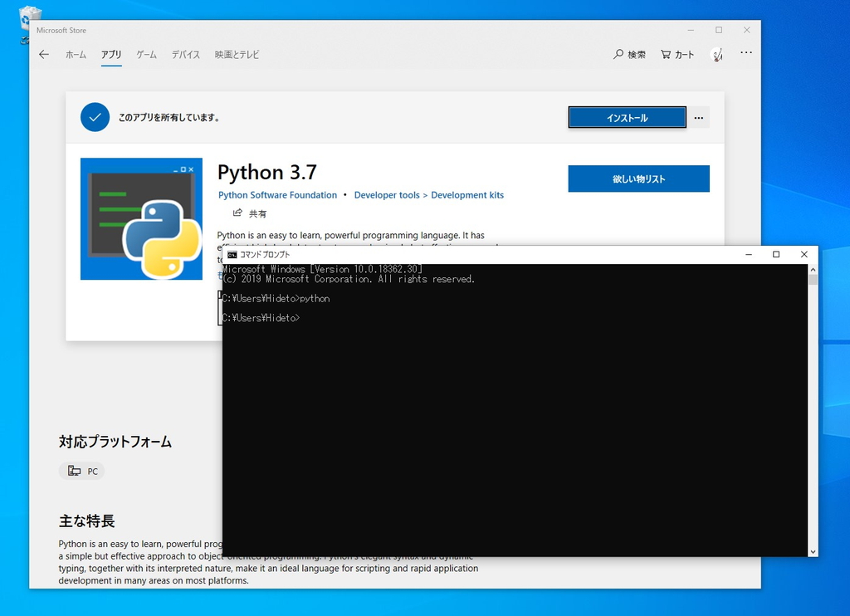
Task: Click the Python 3.7 app logo thumbnail
Action: pos(141,218)
